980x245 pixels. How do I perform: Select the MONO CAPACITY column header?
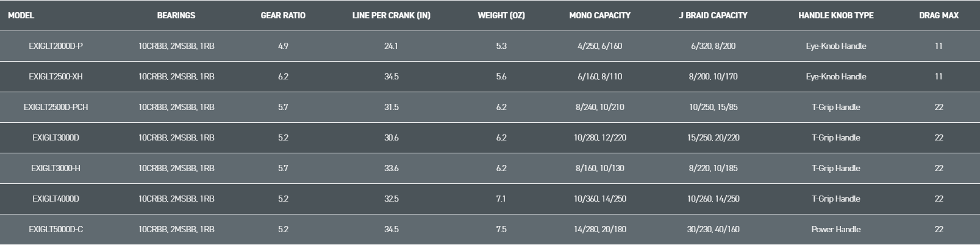[599, 15]
